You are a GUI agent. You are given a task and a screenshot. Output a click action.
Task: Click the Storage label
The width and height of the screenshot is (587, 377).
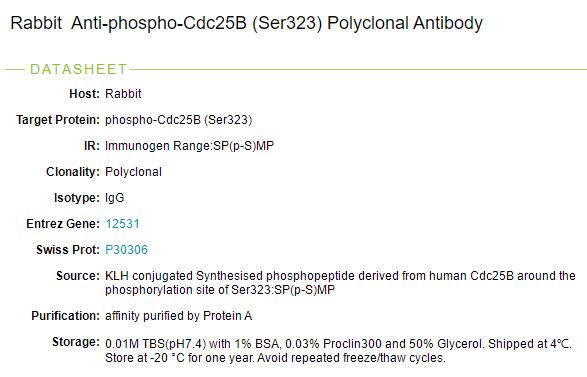point(76,342)
